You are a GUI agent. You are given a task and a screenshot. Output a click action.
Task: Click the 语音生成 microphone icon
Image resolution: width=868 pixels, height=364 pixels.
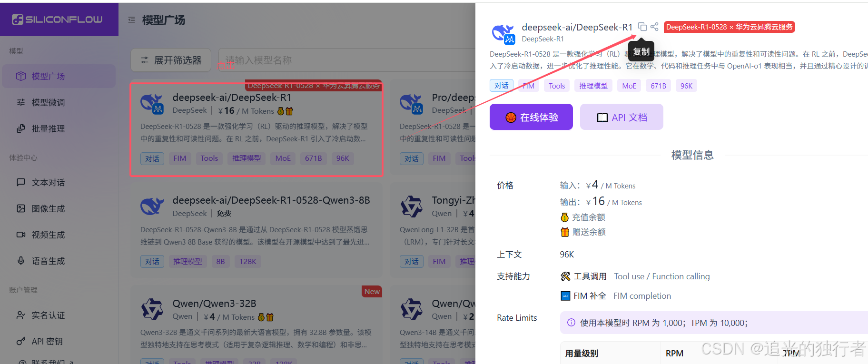(21, 261)
